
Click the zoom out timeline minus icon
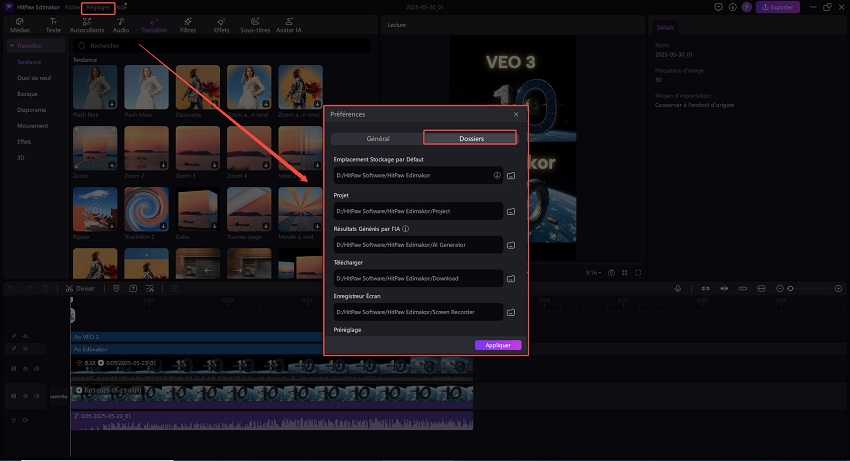coord(780,289)
